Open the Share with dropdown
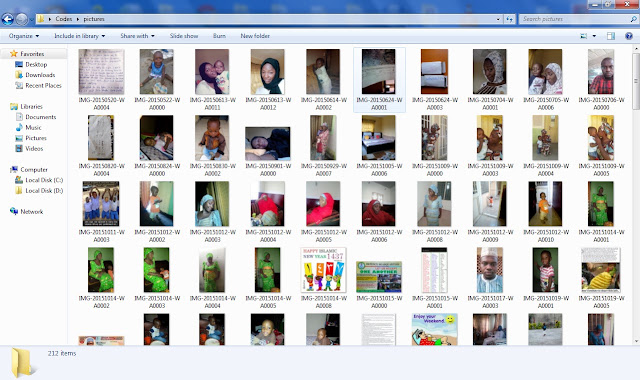 [137, 36]
